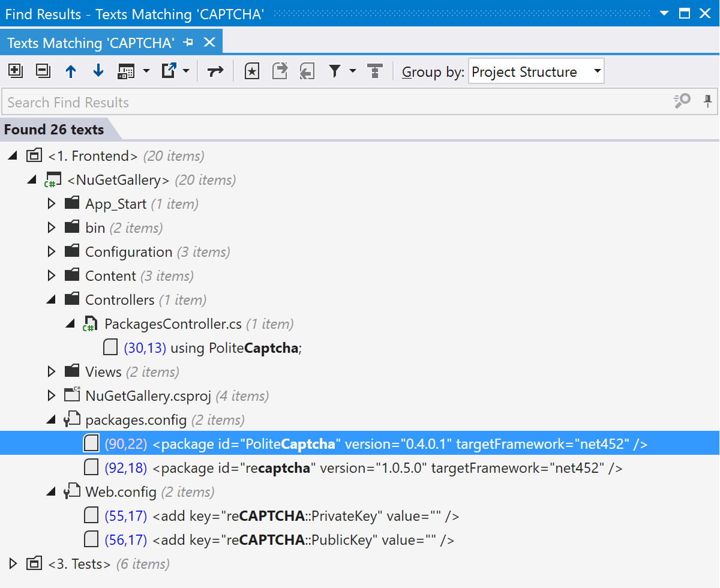Collapse the packages.config node
Viewport: 720px width, 588px height.
pos(52,420)
